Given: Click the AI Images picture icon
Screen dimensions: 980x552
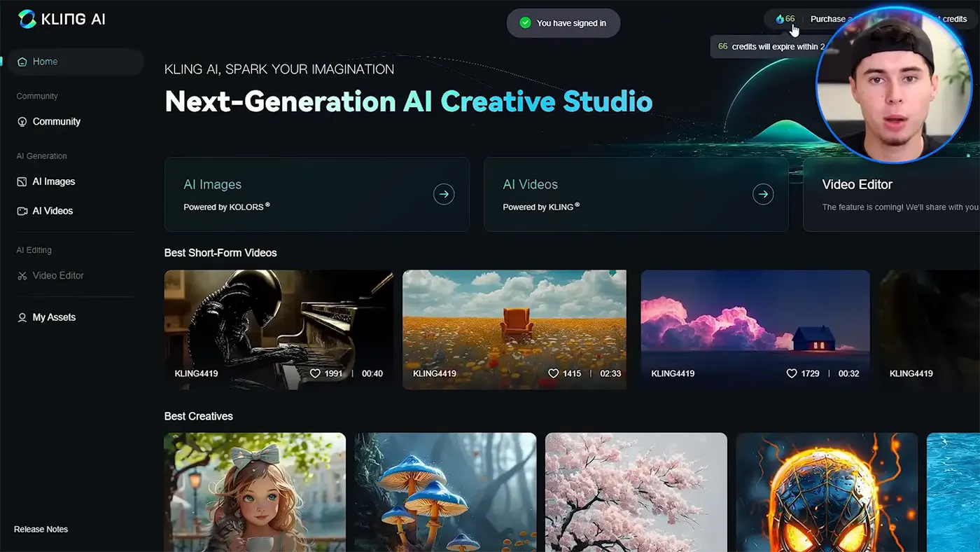Looking at the screenshot, I should [22, 181].
